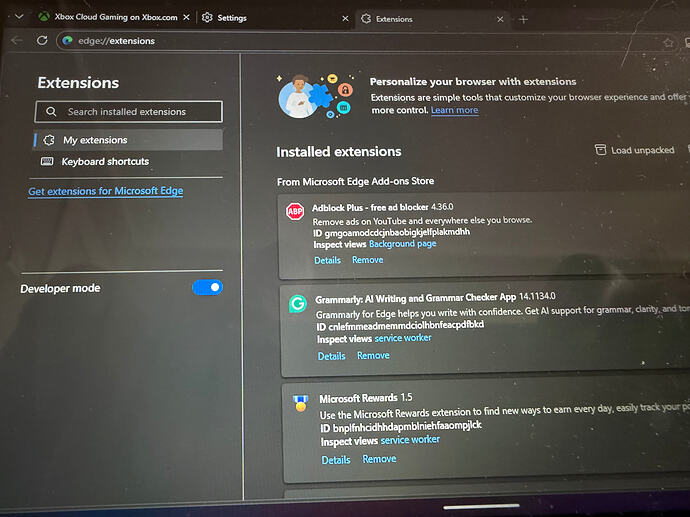Refresh the page

pyautogui.click(x=42, y=40)
